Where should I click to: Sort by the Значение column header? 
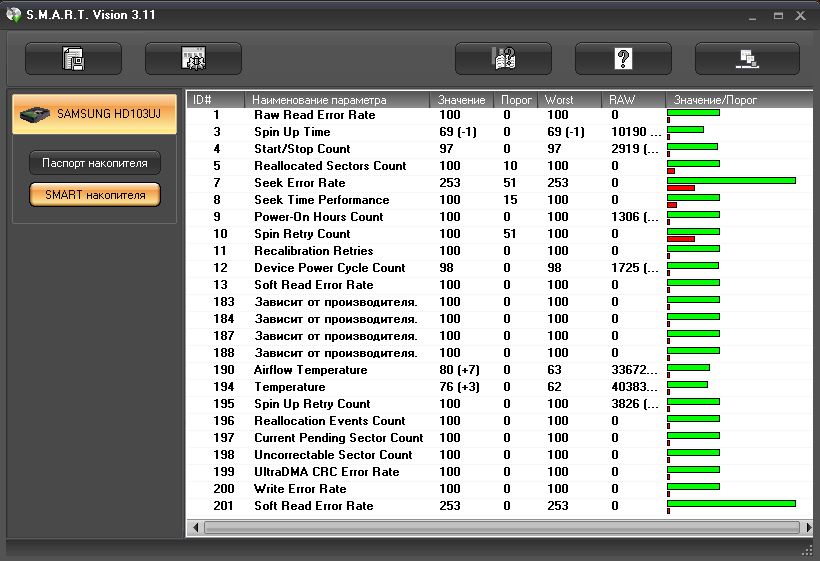[x=462, y=99]
